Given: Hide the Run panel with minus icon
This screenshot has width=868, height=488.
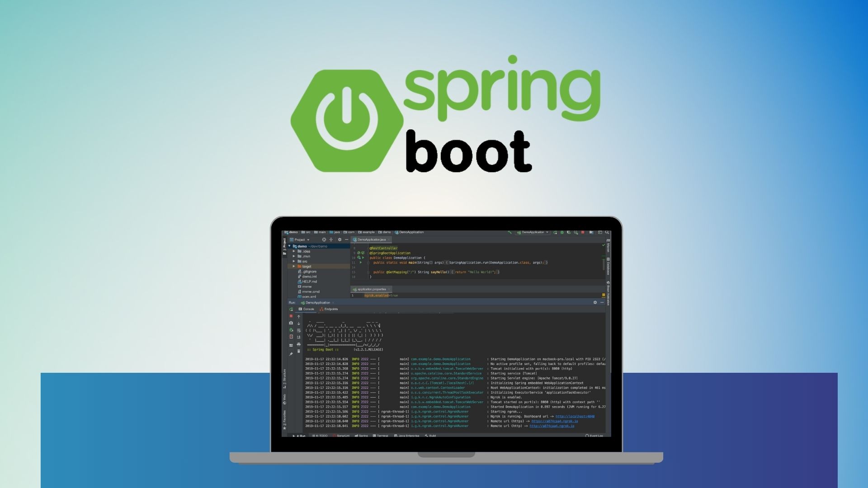Looking at the screenshot, I should [602, 302].
